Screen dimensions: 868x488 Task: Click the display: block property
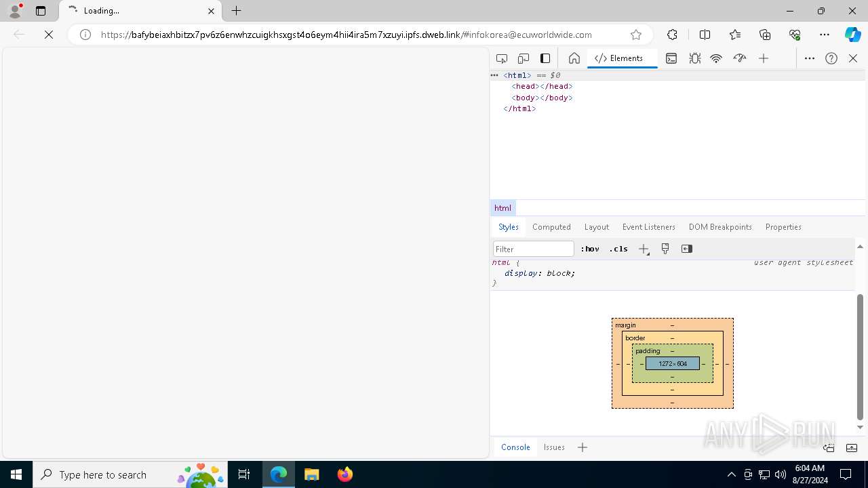tap(540, 273)
